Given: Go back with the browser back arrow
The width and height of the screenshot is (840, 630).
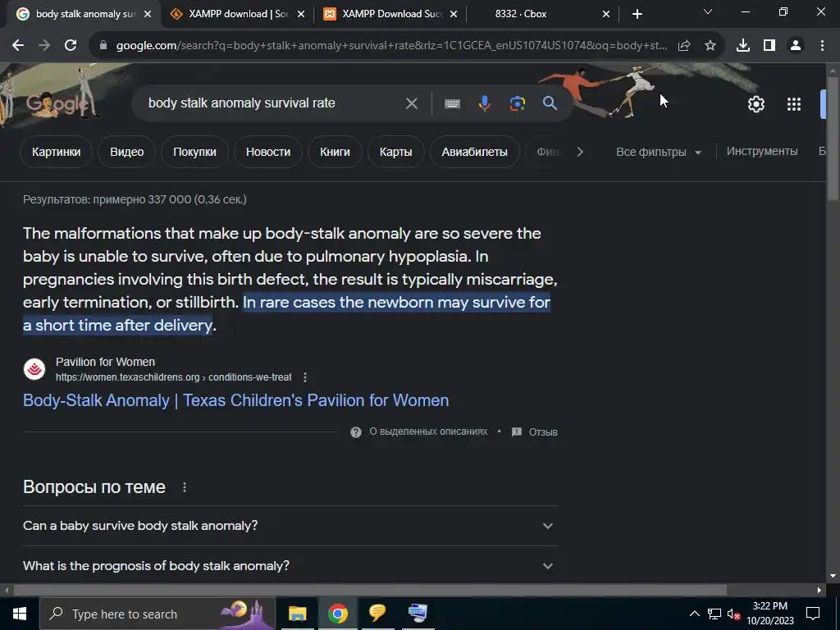Looking at the screenshot, I should [18, 46].
